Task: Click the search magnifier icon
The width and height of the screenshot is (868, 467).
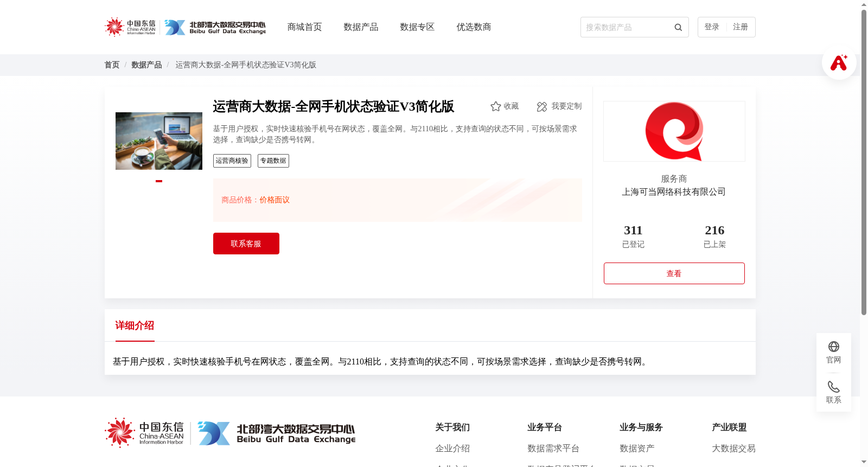Action: click(x=678, y=27)
